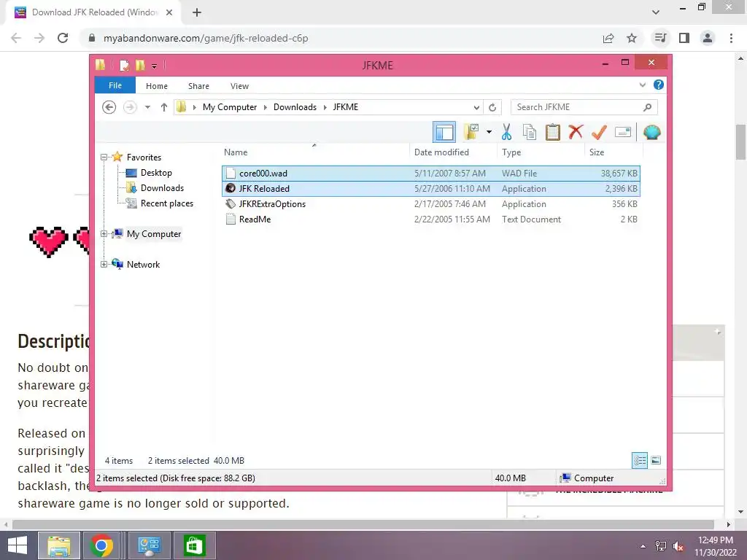Switch to details view in status bar
Image resolution: width=747 pixels, height=560 pixels.
pos(639,460)
